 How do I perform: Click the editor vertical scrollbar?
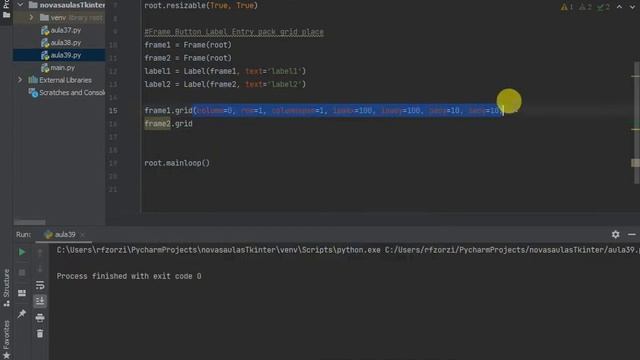pos(636,122)
